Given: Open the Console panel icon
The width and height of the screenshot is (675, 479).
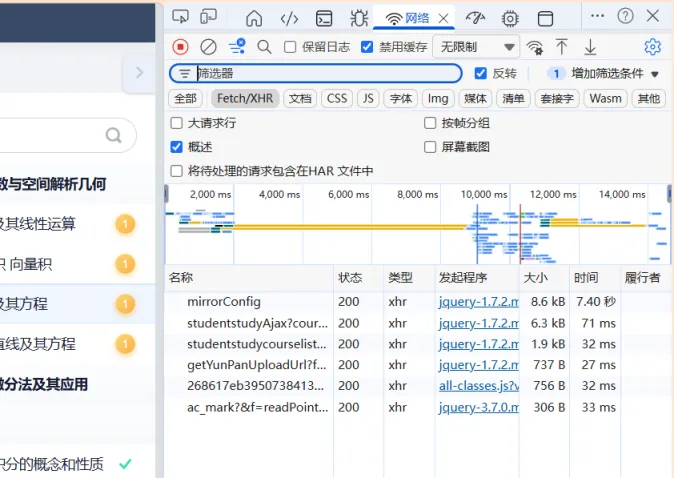Looking at the screenshot, I should click(324, 19).
